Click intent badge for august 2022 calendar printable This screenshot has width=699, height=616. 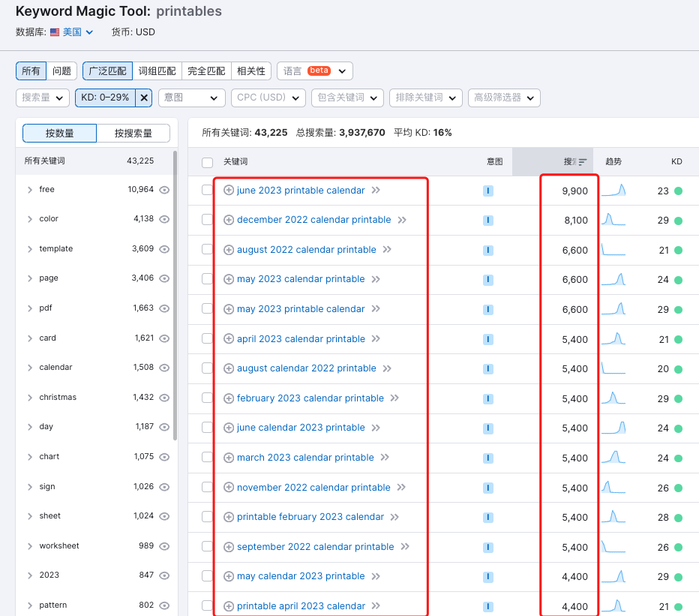[x=488, y=250]
